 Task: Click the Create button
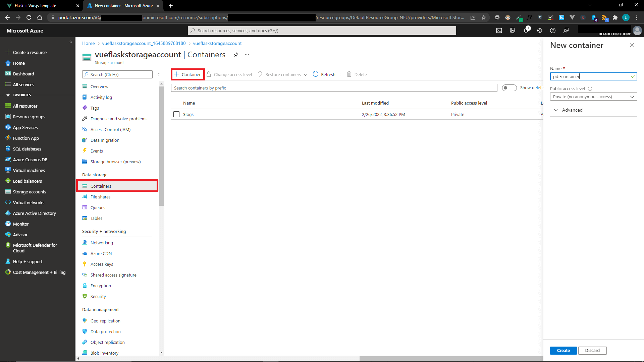pyautogui.click(x=563, y=350)
